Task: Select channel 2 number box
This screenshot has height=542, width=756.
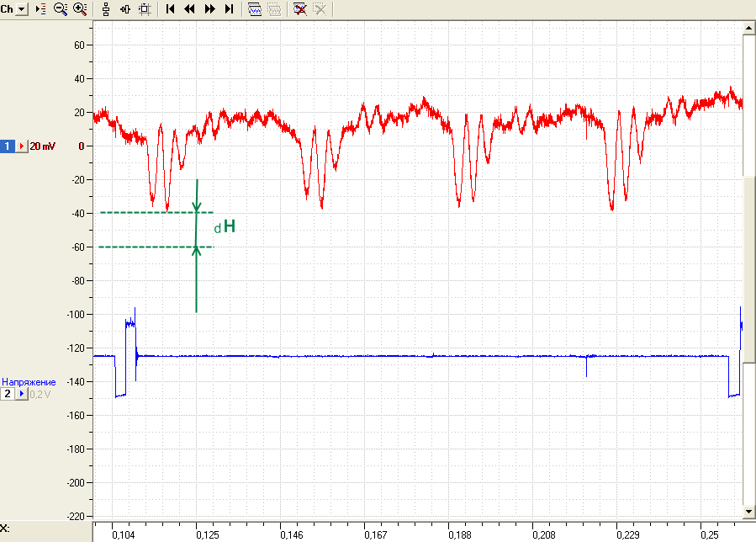Action: [x=8, y=394]
